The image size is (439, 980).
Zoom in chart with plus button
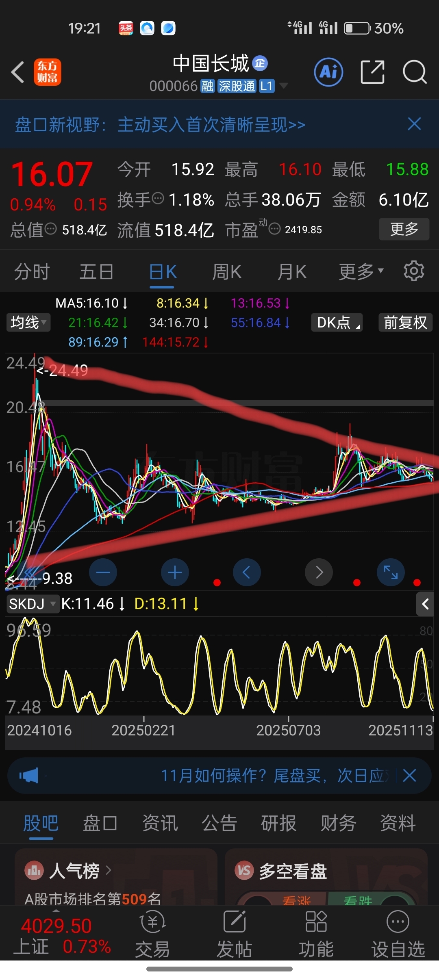[x=175, y=572]
